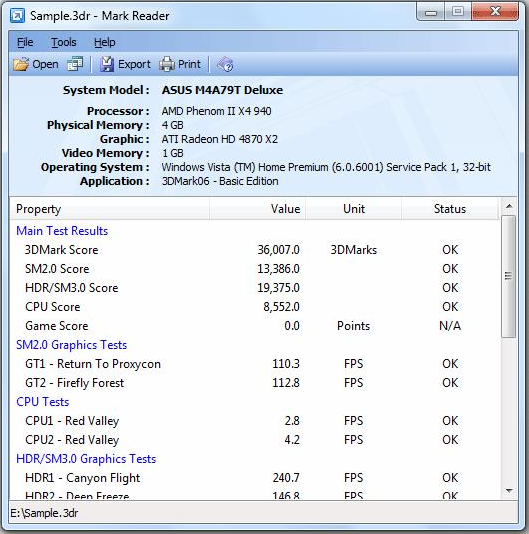
Task: Select the SM2.0 Score row
Action: [x=255, y=269]
